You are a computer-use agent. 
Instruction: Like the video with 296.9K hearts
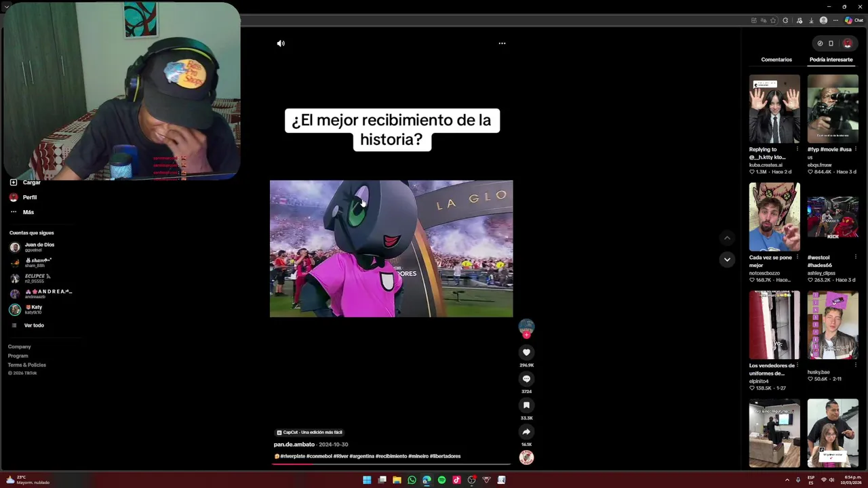[x=526, y=352]
